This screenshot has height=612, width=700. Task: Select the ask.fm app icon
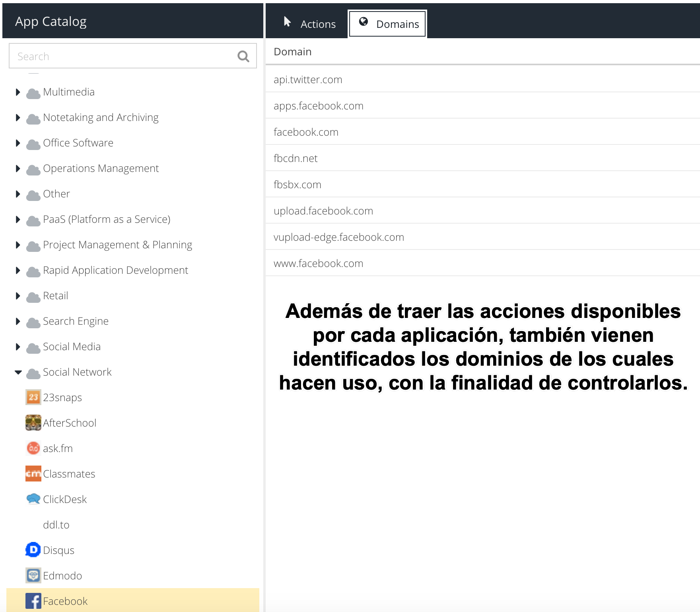coord(33,448)
